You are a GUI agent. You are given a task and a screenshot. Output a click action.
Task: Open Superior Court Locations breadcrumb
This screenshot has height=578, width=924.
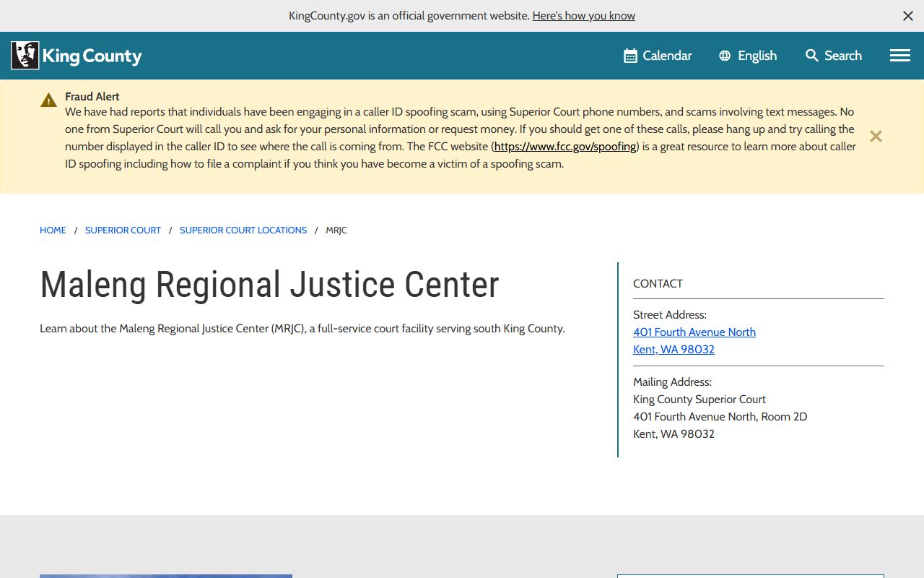coord(243,230)
